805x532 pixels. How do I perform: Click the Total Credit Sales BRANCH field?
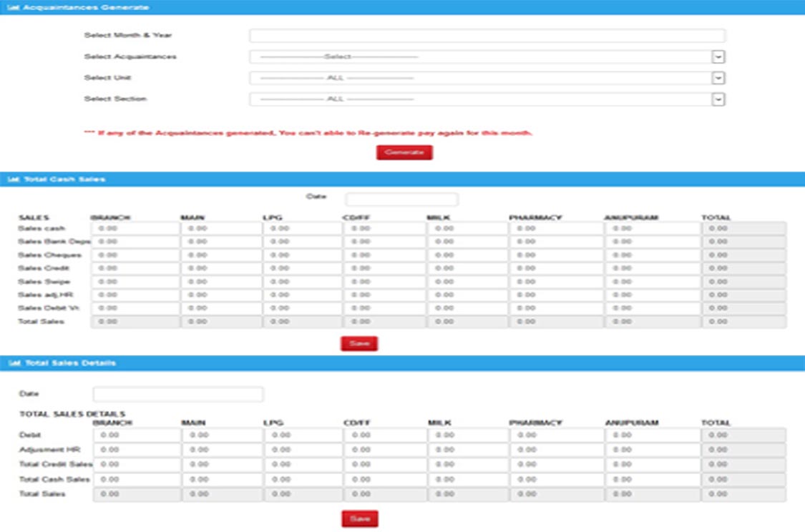point(135,465)
